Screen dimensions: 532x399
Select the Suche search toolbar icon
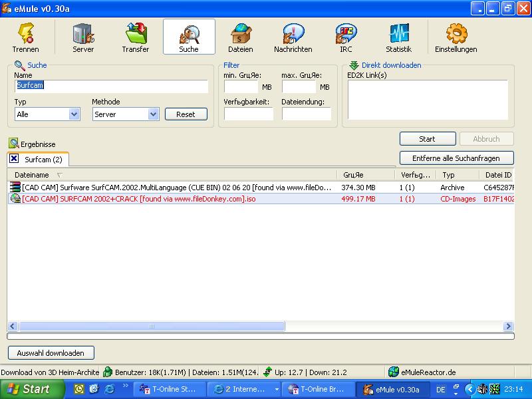(189, 37)
